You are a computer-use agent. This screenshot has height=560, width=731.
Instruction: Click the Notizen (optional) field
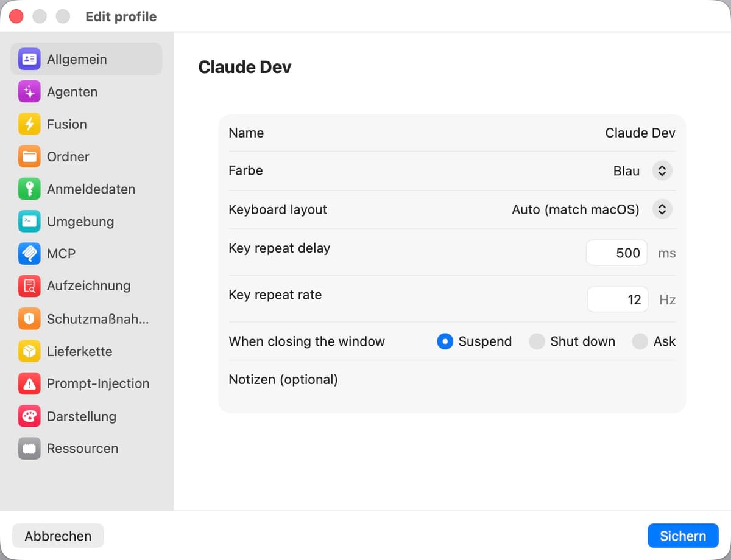click(x=452, y=387)
